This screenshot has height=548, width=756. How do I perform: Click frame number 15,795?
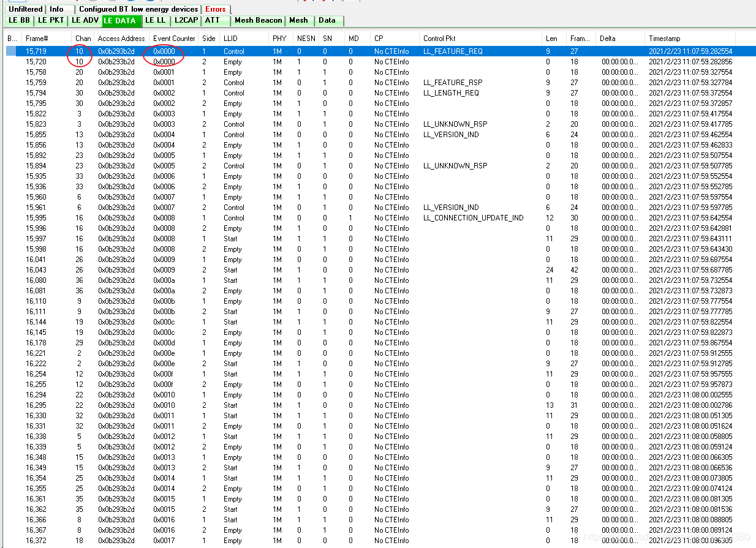[x=36, y=103]
